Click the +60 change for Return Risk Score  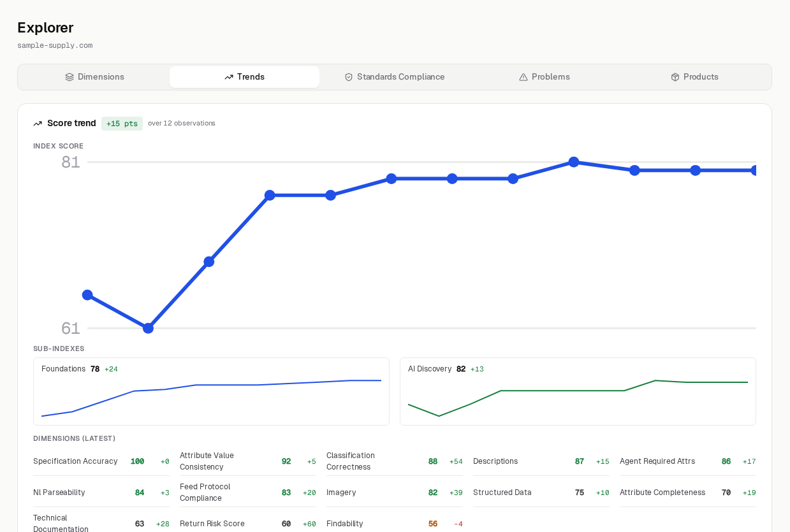309,524
